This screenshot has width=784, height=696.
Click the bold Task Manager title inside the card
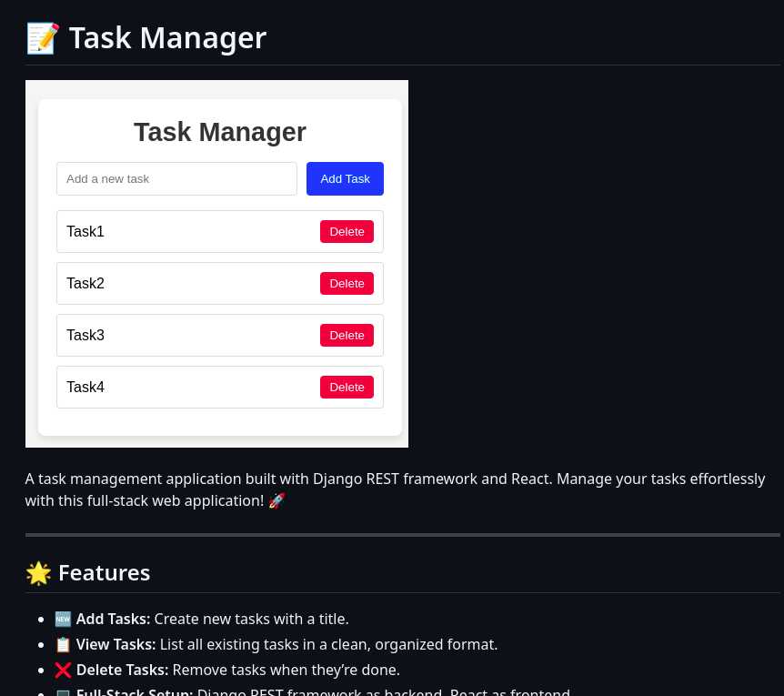[x=220, y=132]
